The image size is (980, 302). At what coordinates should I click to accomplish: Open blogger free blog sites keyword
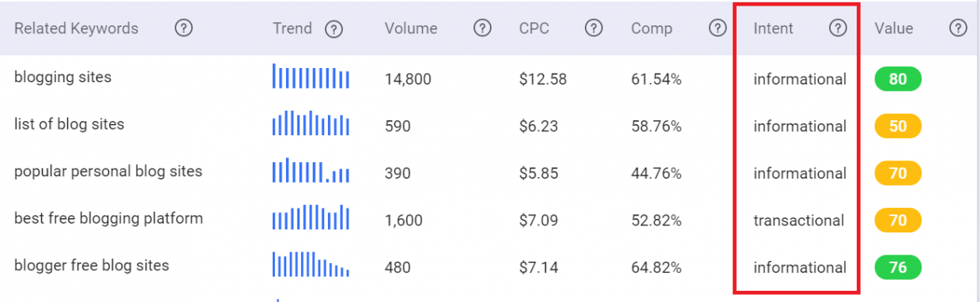tap(92, 266)
